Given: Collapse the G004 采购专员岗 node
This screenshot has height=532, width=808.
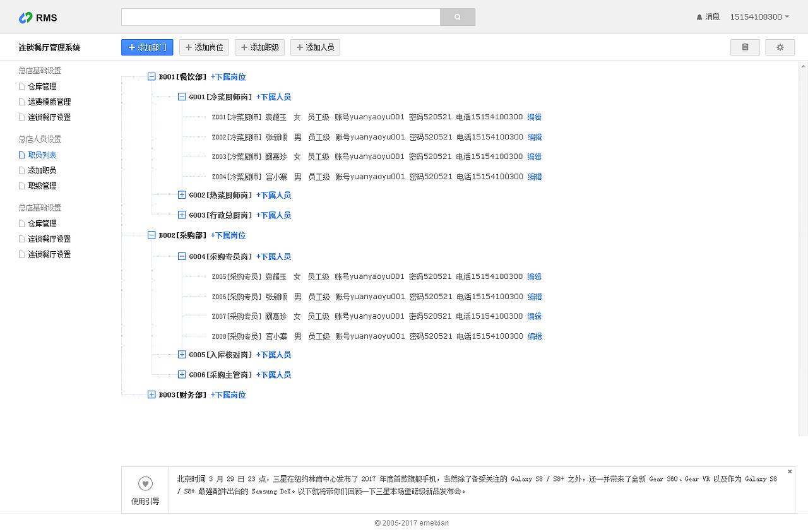Looking at the screenshot, I should 182,257.
